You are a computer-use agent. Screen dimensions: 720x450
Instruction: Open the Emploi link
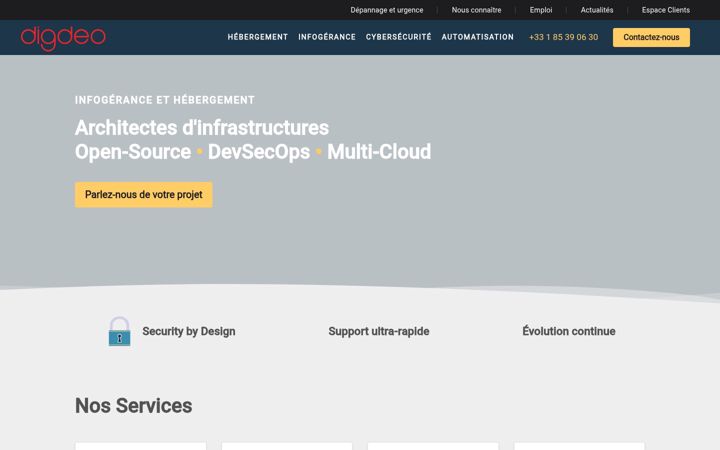541,10
